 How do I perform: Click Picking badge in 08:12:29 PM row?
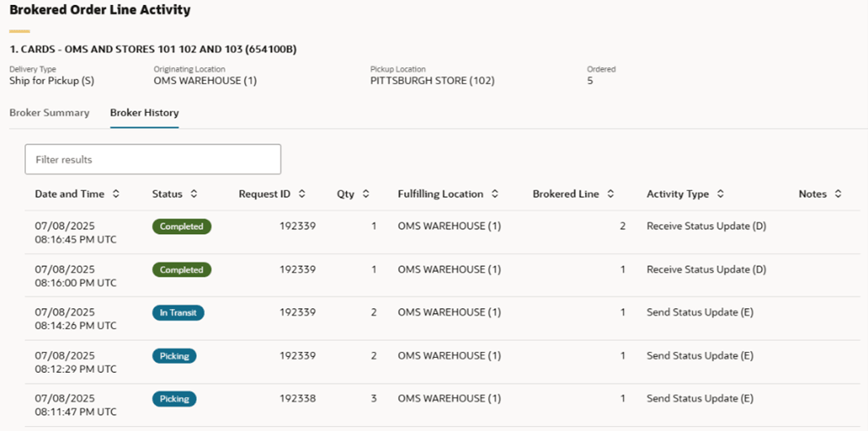tap(174, 356)
